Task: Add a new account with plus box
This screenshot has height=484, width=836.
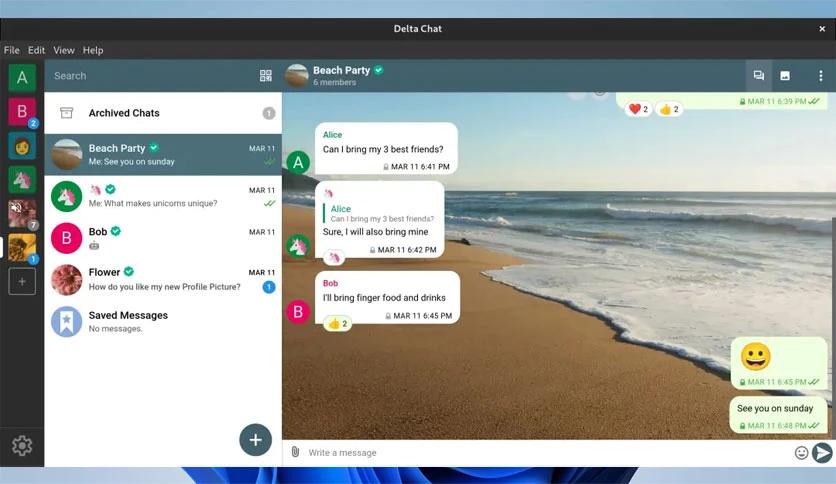Action: [x=22, y=281]
